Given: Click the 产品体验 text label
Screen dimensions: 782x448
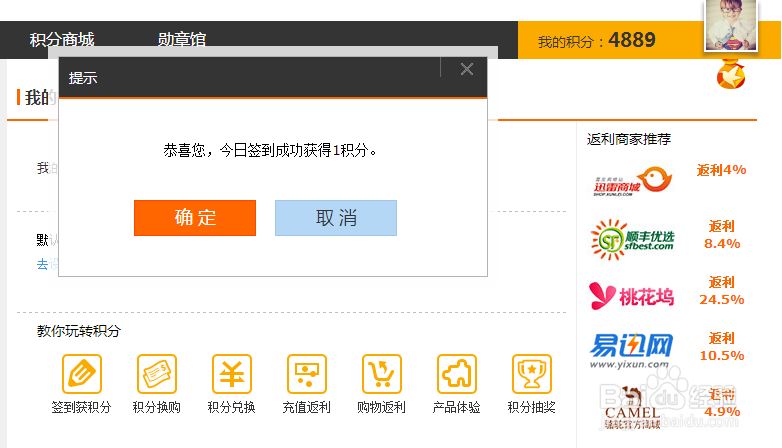Looking at the screenshot, I should [456, 408].
